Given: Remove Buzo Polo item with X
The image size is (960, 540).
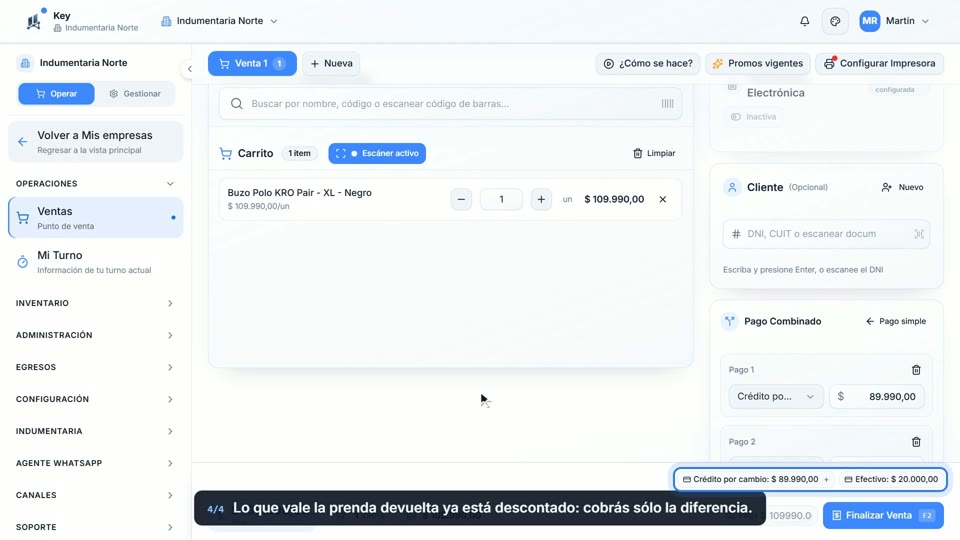Looking at the screenshot, I should [x=662, y=199].
